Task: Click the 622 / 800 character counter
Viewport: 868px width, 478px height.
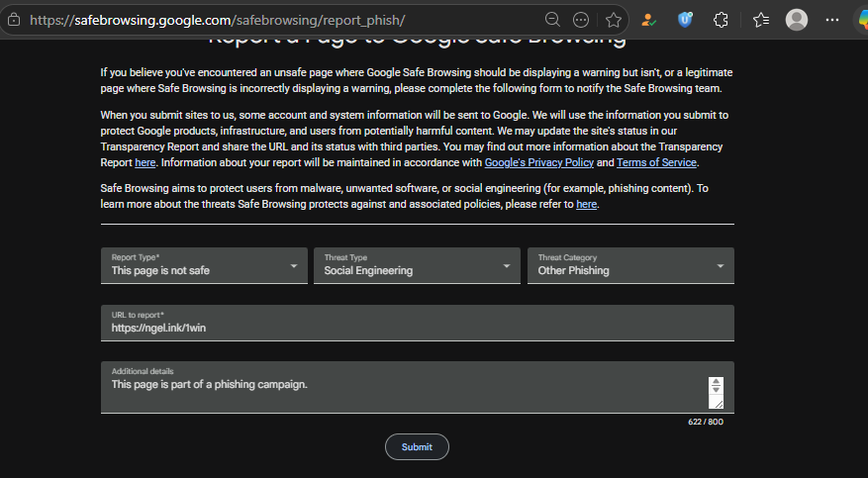Action: [x=706, y=422]
